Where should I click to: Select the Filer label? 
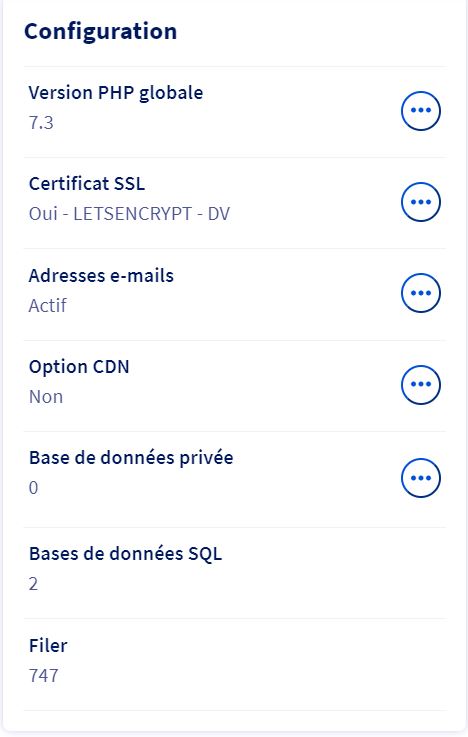(48, 645)
